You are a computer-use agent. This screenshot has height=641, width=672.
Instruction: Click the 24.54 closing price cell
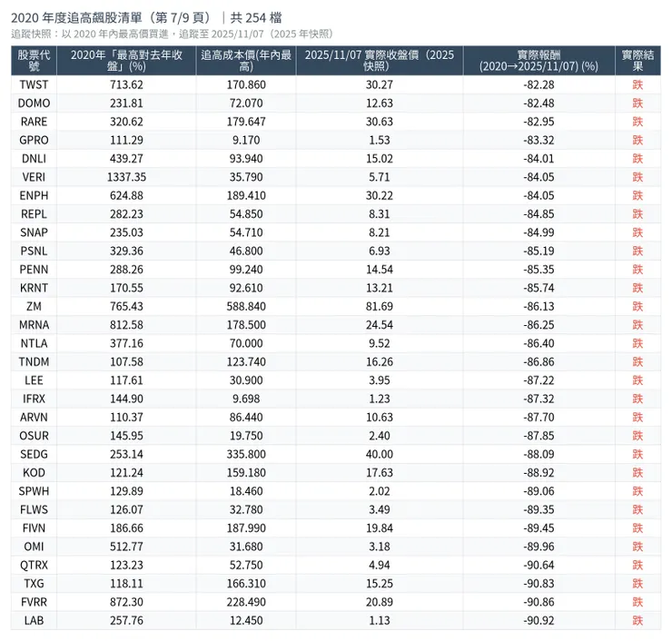coord(380,325)
